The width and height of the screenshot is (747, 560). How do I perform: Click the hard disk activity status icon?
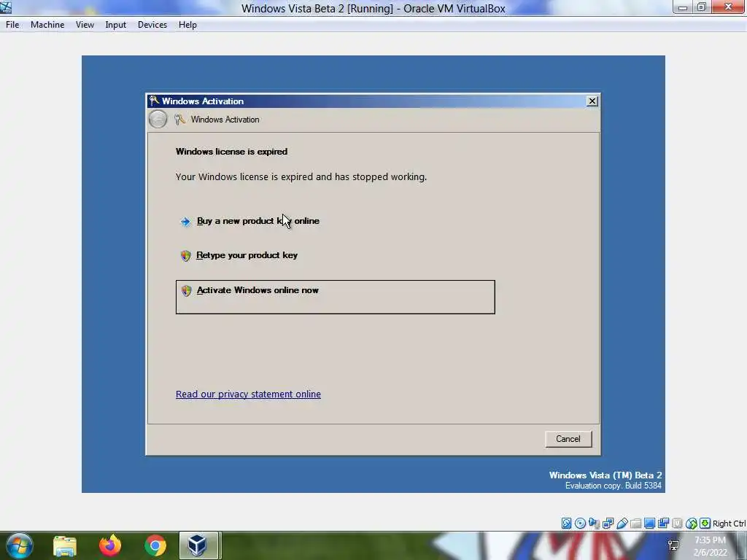coord(566,524)
